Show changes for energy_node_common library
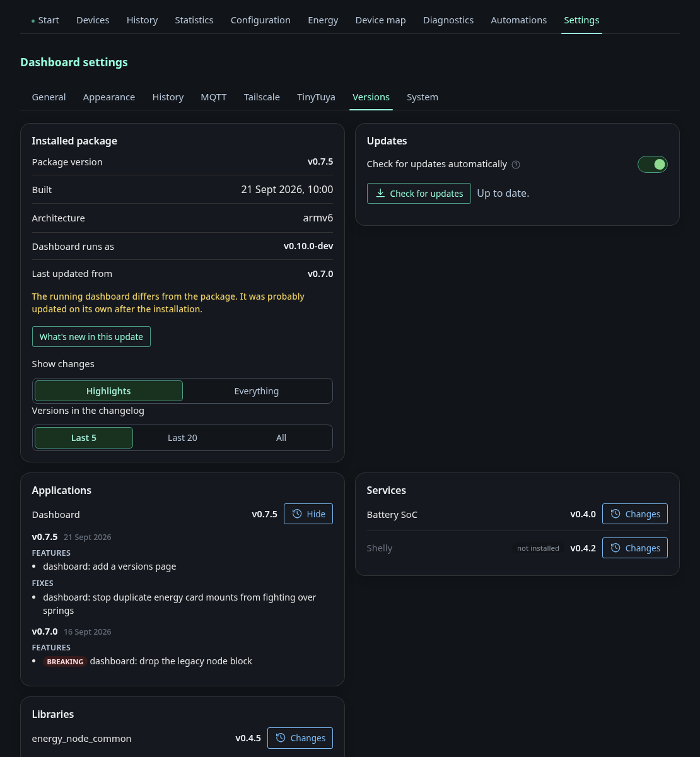The height and width of the screenshot is (757, 700). 300,738
